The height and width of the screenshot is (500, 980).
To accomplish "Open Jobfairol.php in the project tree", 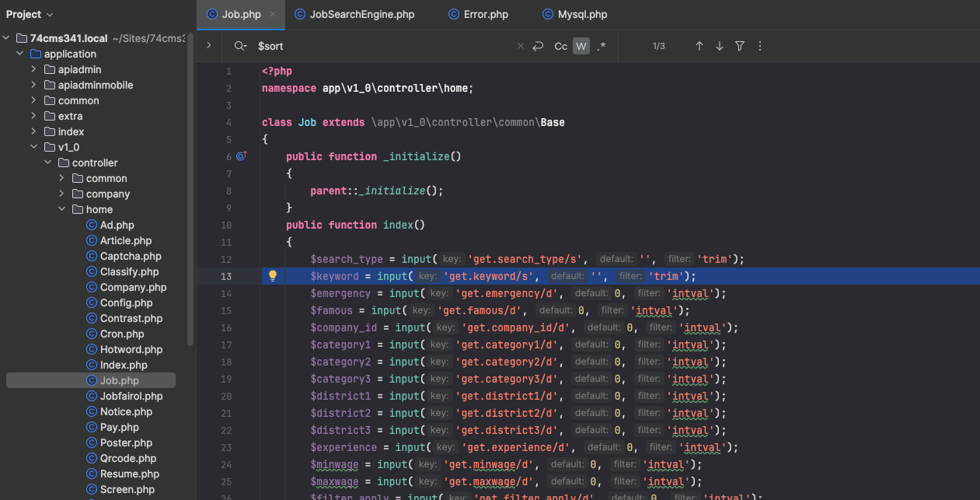I will point(124,396).
